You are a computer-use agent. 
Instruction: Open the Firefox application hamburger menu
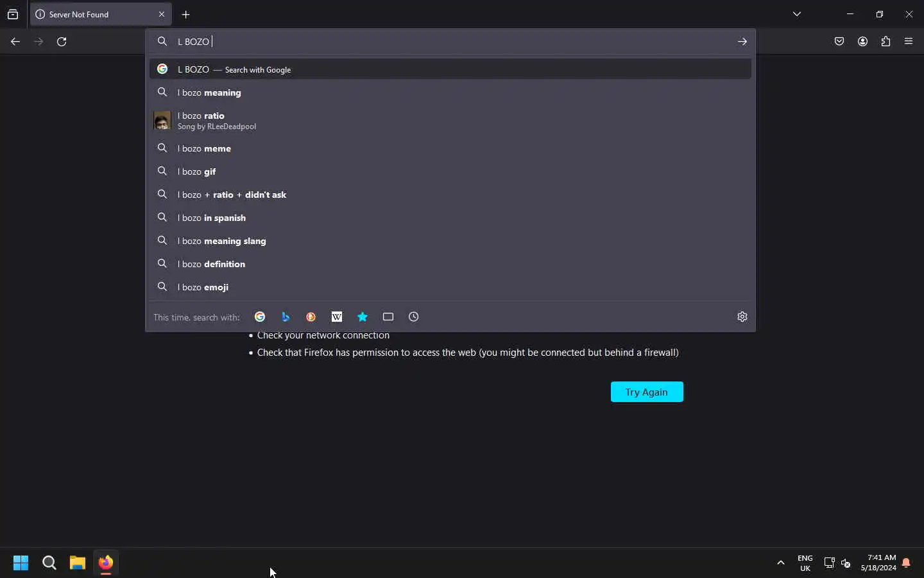pyautogui.click(x=909, y=42)
